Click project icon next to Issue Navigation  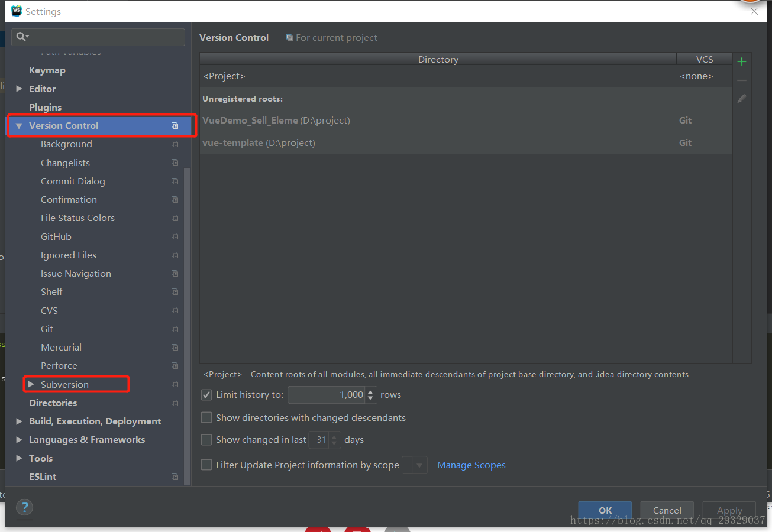coord(175,273)
